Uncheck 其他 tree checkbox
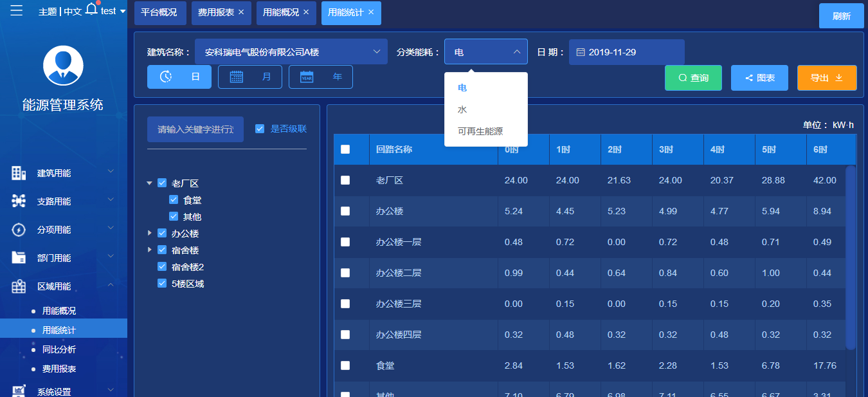Viewport: 868px width, 397px height. (174, 217)
